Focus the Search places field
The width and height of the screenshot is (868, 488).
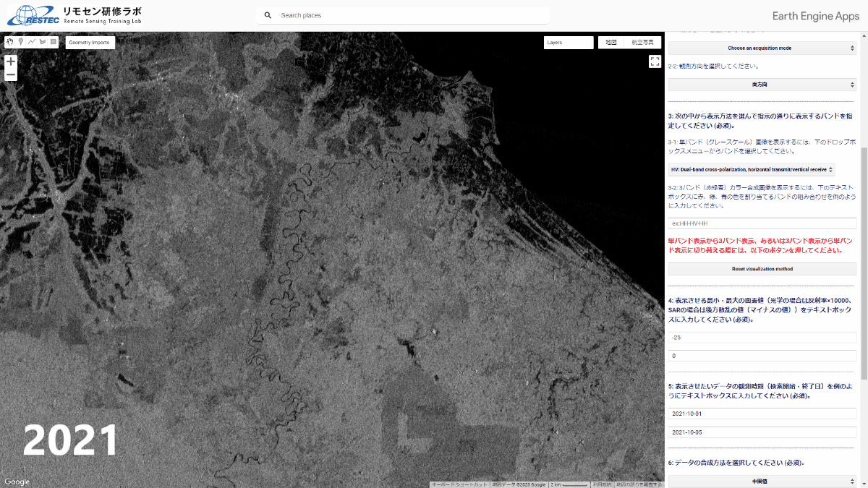click(403, 15)
